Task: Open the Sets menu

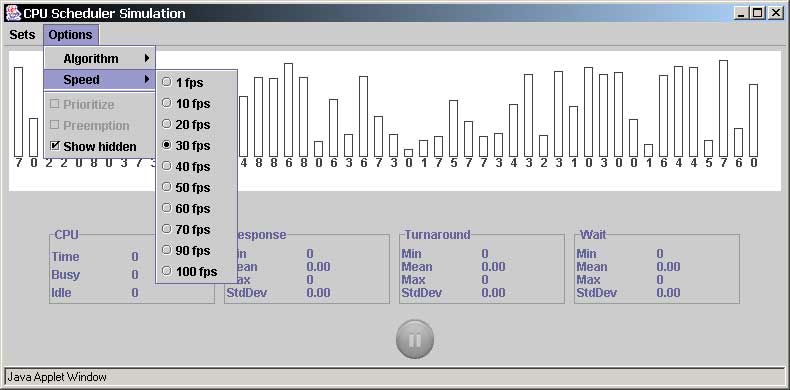Action: point(22,35)
